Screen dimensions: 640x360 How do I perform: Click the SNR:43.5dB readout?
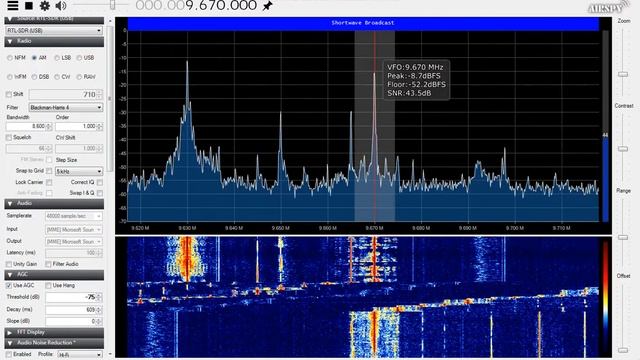(x=409, y=93)
